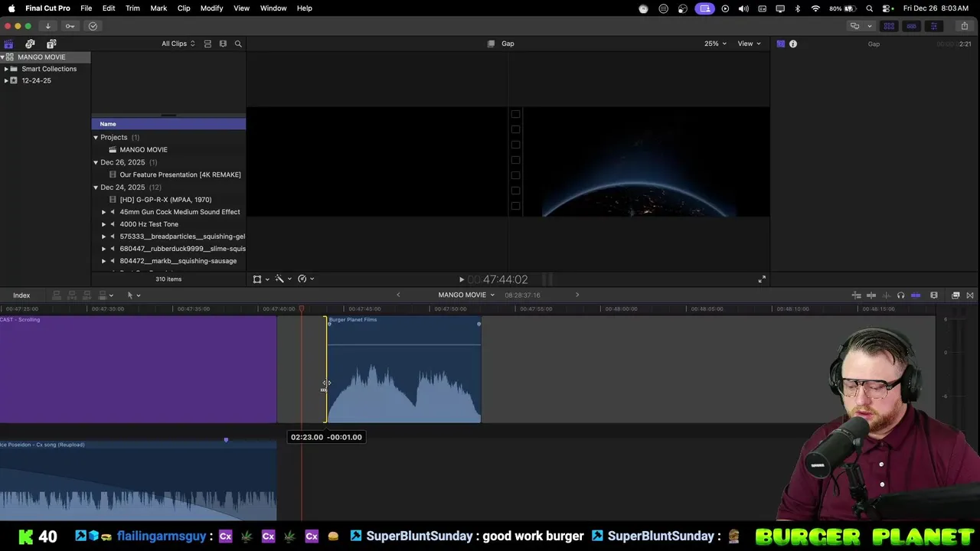The height and width of the screenshot is (551, 980).
Task: Open the Titles and Generators sidebar
Action: coord(51,44)
